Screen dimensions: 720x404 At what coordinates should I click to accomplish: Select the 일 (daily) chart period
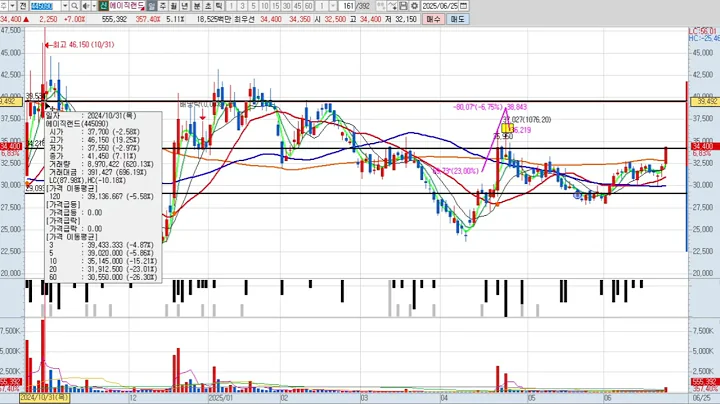pyautogui.click(x=151, y=6)
